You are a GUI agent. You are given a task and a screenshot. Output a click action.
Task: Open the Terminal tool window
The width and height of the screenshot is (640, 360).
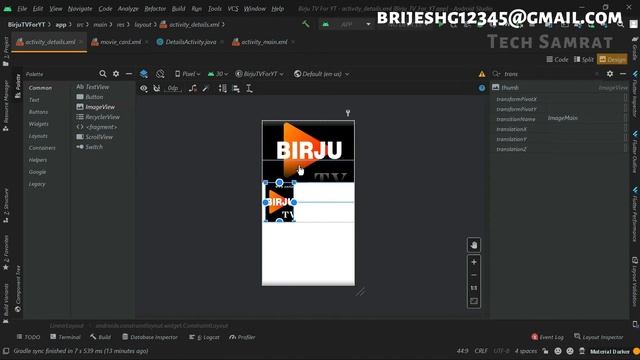65,337
